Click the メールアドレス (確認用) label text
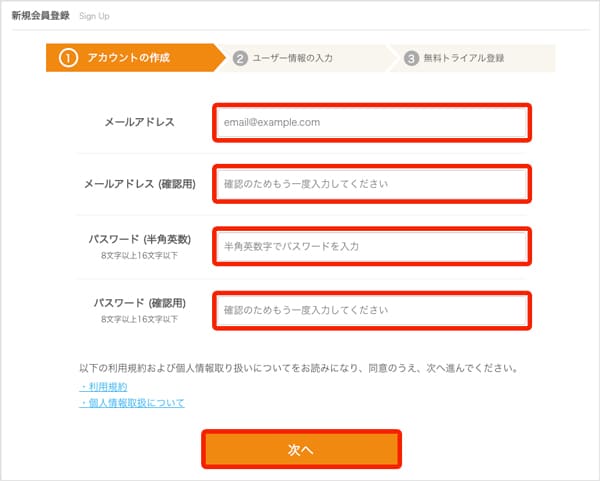 tap(140, 184)
